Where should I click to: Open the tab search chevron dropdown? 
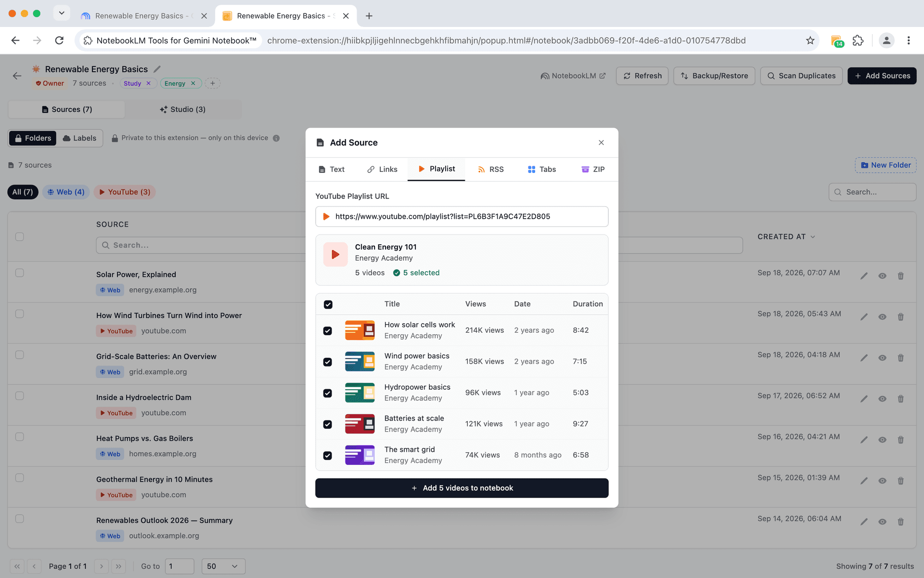click(62, 13)
